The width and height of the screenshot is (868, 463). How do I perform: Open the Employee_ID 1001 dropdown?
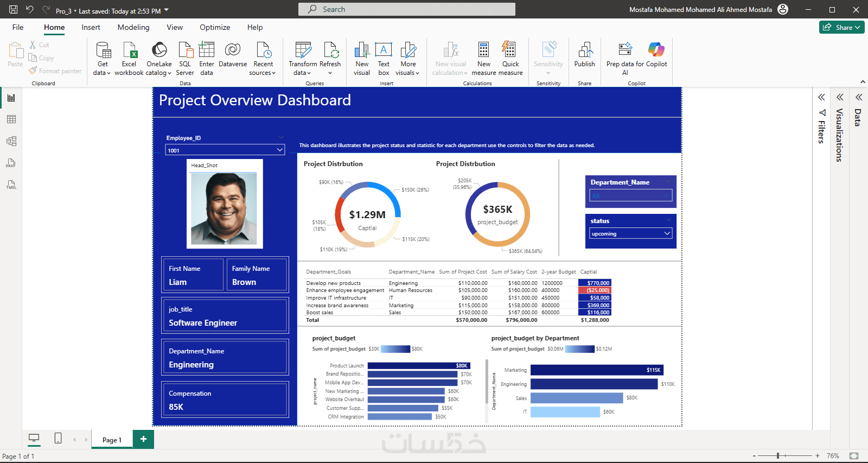tap(279, 150)
